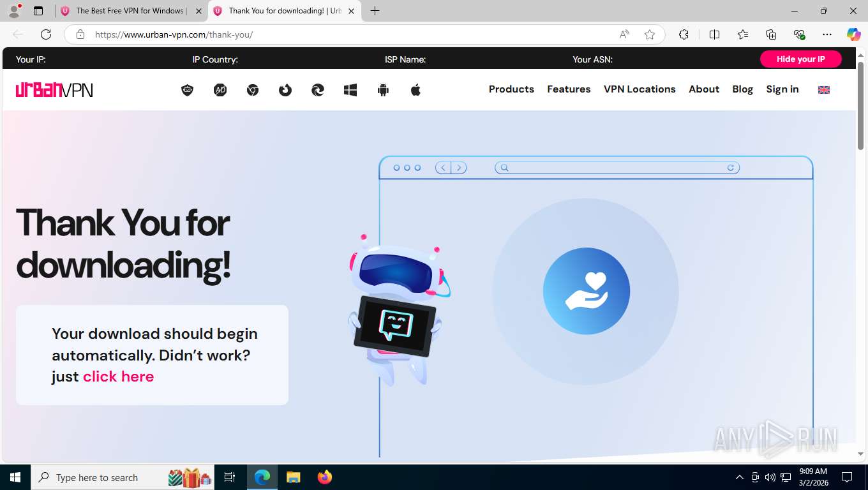Open a new browser tab
This screenshot has height=490, width=868.
point(375,11)
